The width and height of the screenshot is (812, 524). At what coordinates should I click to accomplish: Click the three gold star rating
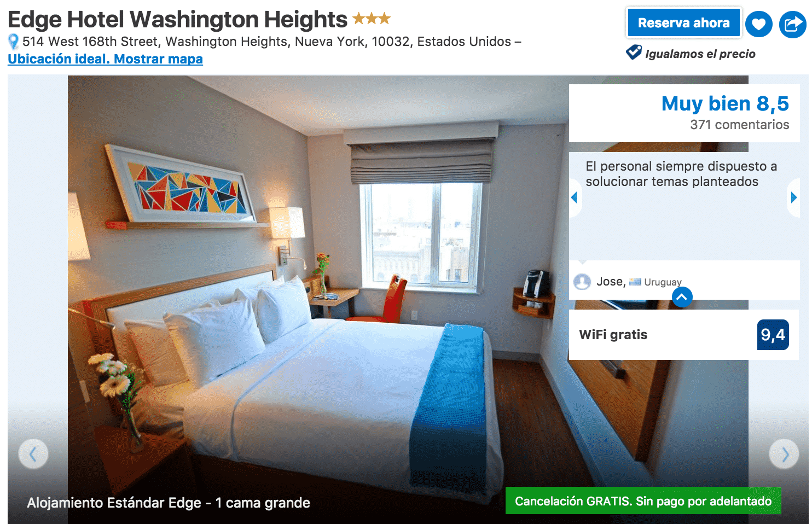372,19
